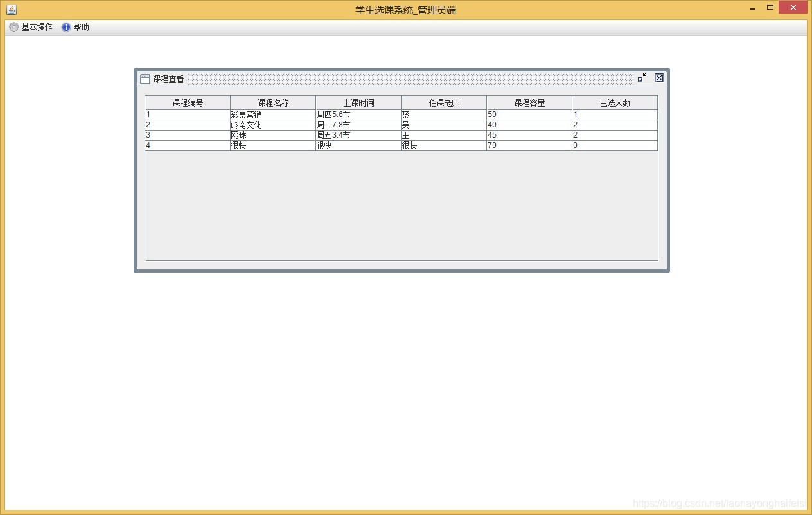Select the 课程编号 cell in the 岭南文化 row
This screenshot has height=515, width=812.
tap(188, 125)
